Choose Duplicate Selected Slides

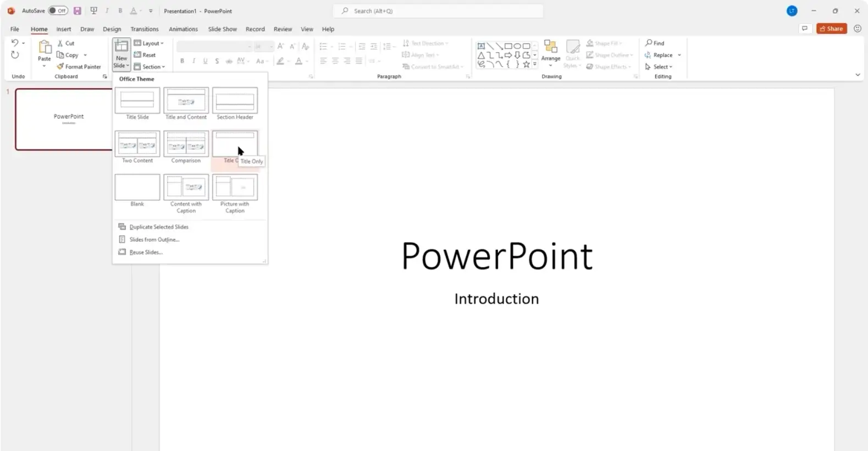click(x=158, y=227)
